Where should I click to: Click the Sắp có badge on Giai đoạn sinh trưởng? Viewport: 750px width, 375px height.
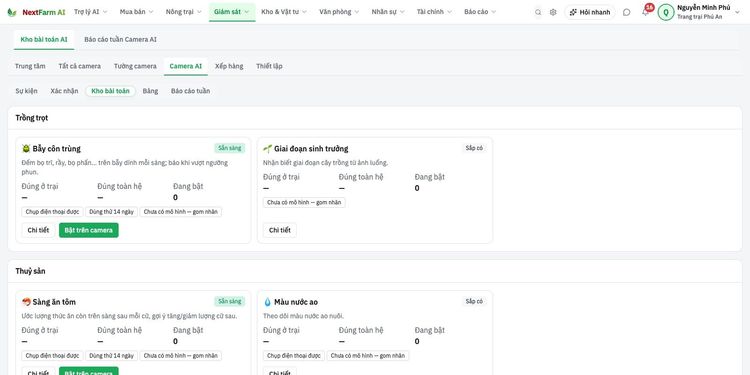(x=474, y=148)
